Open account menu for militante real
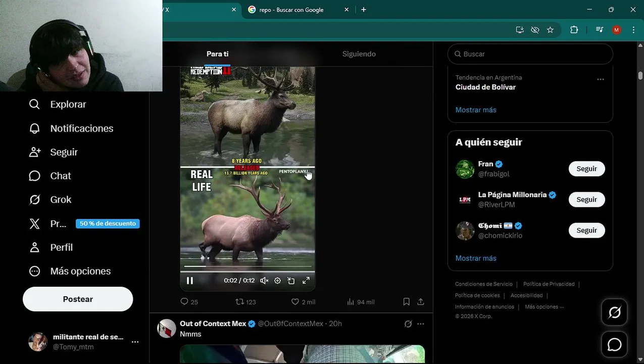Viewport: 644px width, 364px height. tap(135, 342)
